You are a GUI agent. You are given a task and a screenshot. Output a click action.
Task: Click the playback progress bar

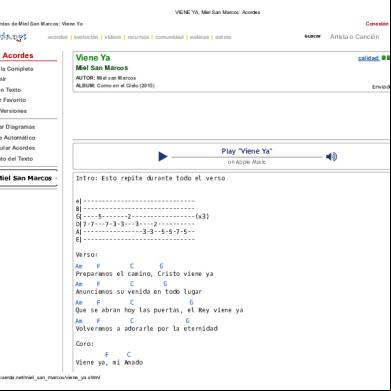247,157
